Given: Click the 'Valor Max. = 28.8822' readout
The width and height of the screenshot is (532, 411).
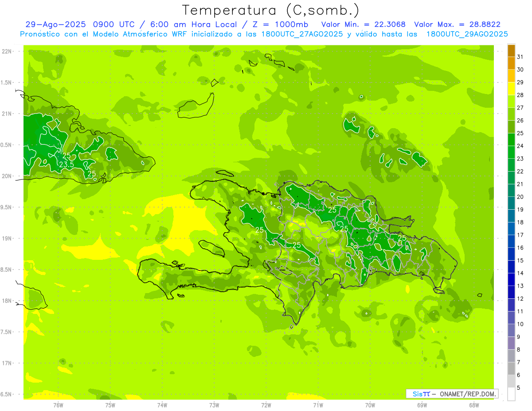Looking at the screenshot, I should 457,24.
